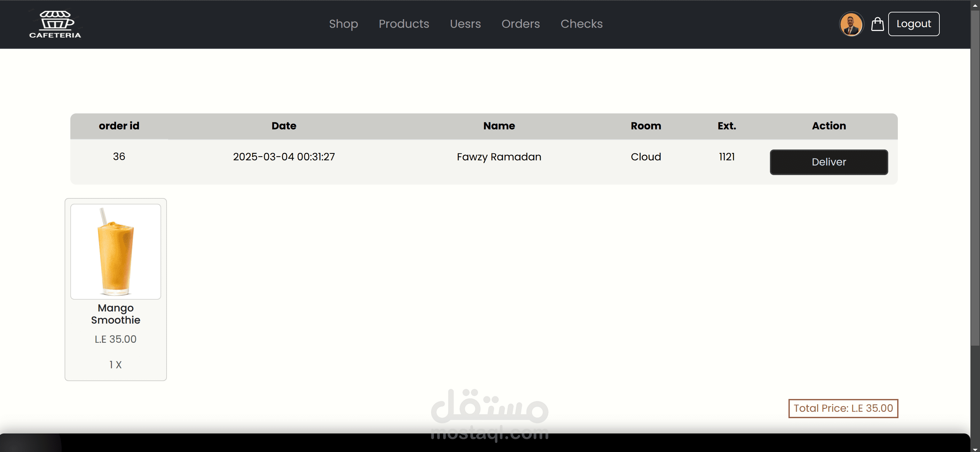
Task: Open the shopping bag cart icon
Action: tap(877, 24)
